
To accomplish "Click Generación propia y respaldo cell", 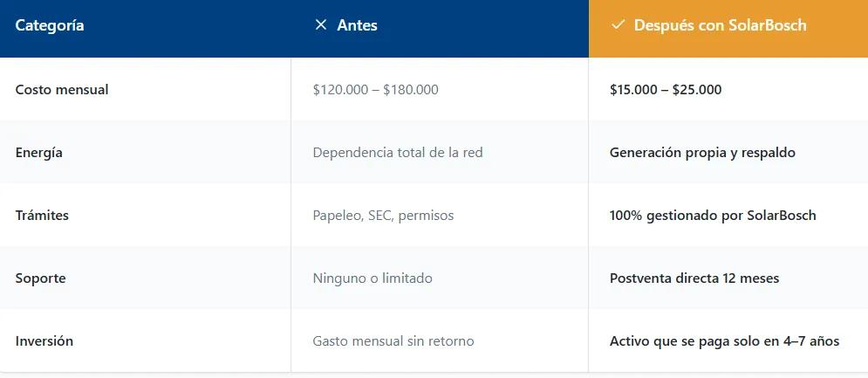I will (x=702, y=152).
